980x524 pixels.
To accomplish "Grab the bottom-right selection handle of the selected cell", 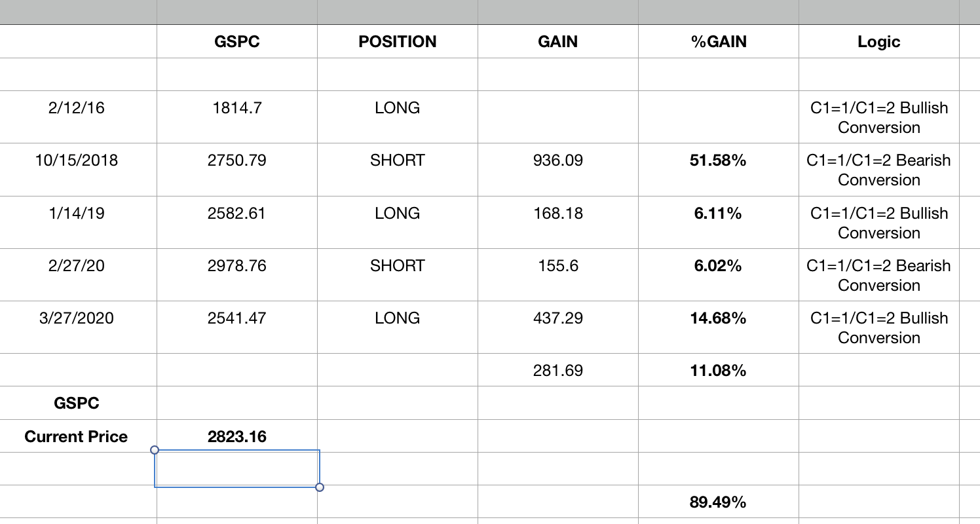I will click(x=320, y=487).
